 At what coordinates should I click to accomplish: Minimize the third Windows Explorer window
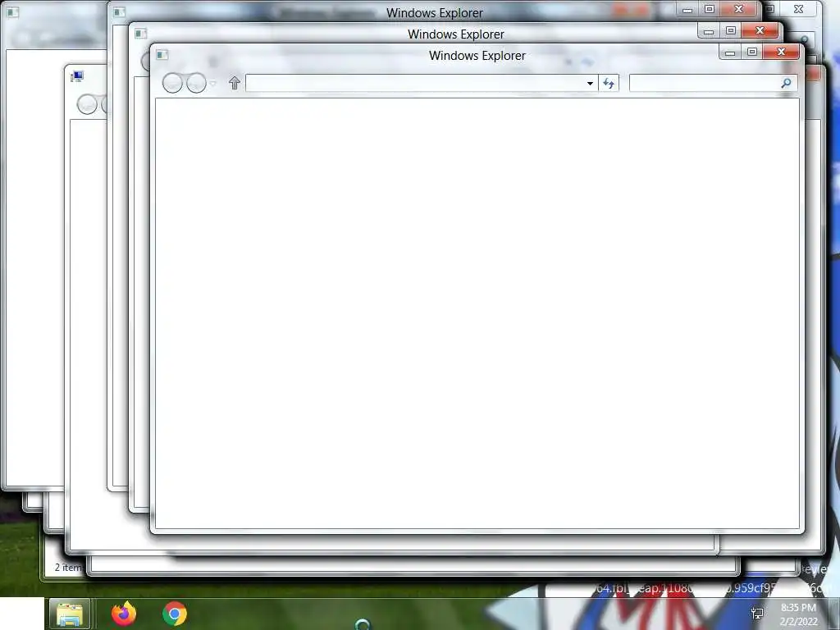(x=687, y=9)
